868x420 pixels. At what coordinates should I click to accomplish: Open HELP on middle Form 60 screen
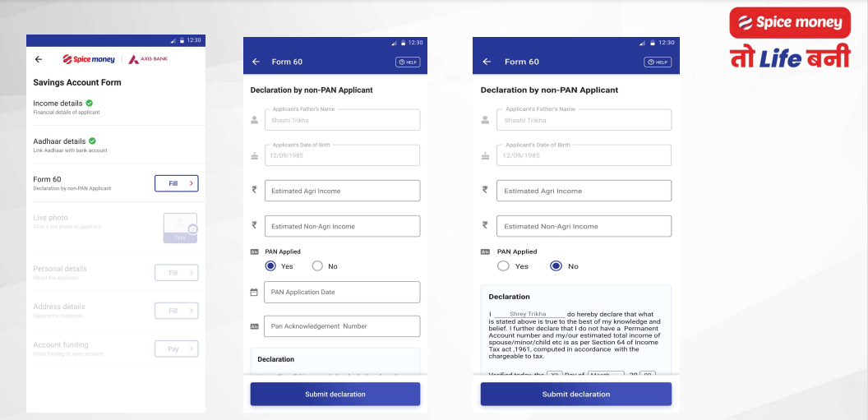(x=408, y=62)
